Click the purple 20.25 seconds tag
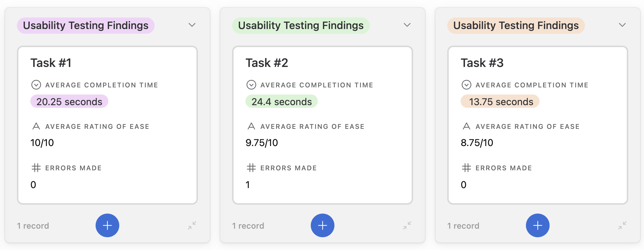 (x=69, y=102)
